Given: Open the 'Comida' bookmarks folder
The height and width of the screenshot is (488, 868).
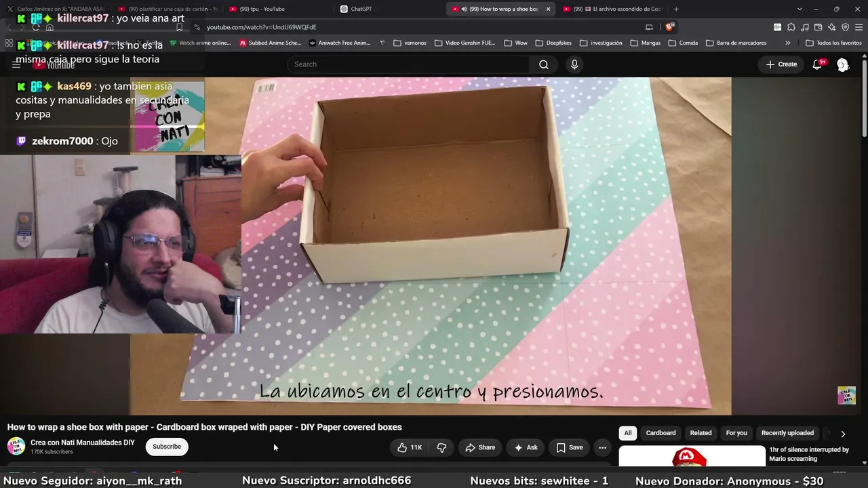Looking at the screenshot, I should coord(683,43).
